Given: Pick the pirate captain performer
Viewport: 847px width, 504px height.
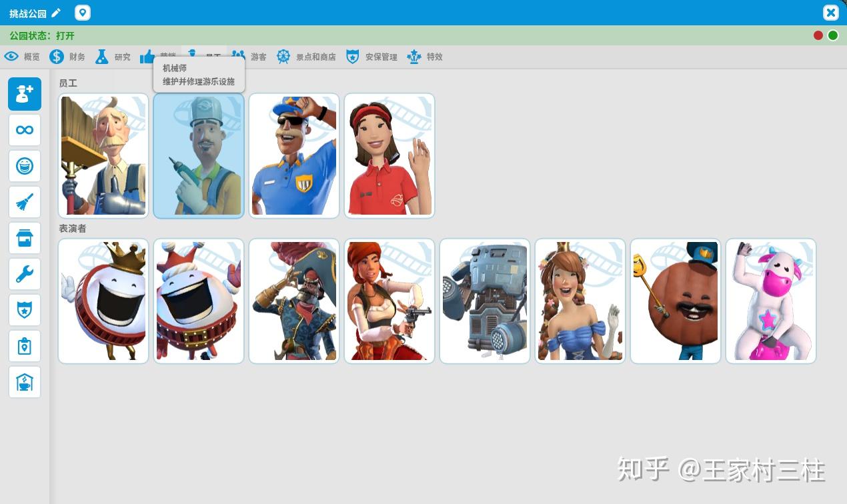Looking at the screenshot, I should [294, 301].
